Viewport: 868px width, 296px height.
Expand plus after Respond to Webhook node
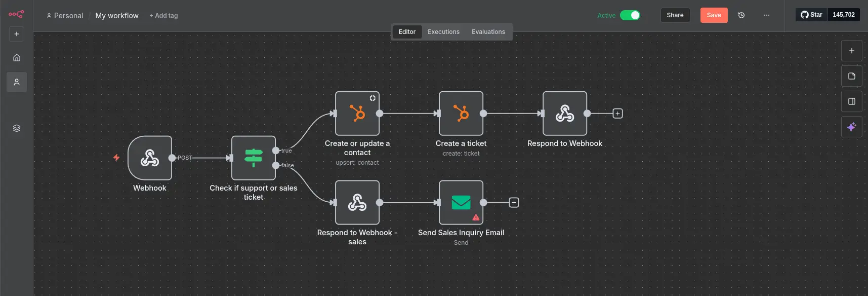coord(617,114)
